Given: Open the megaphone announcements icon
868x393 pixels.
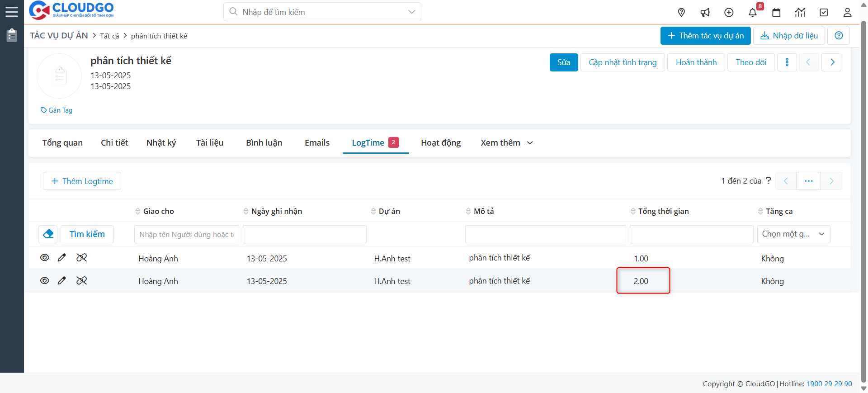Looking at the screenshot, I should 705,12.
